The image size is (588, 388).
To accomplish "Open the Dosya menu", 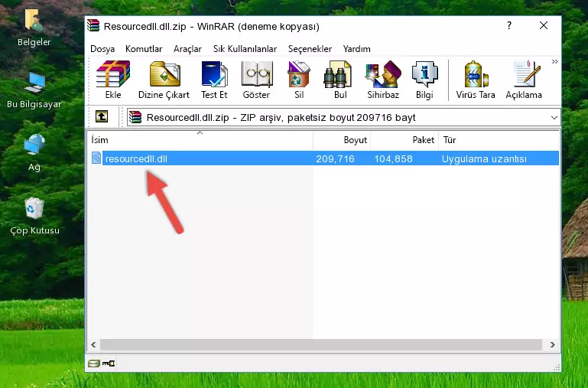I will [x=102, y=49].
